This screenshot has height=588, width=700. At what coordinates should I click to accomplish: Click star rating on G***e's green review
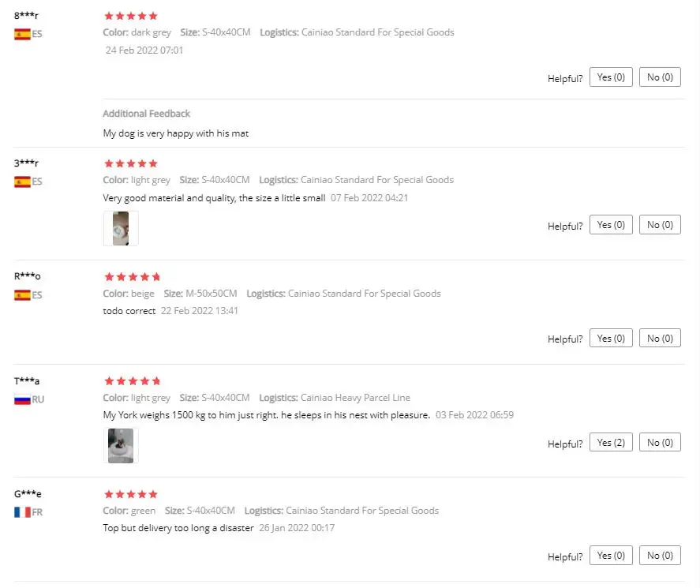coord(131,494)
